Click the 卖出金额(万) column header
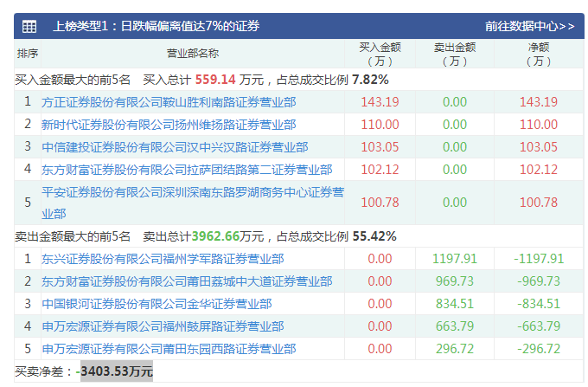 click(455, 54)
